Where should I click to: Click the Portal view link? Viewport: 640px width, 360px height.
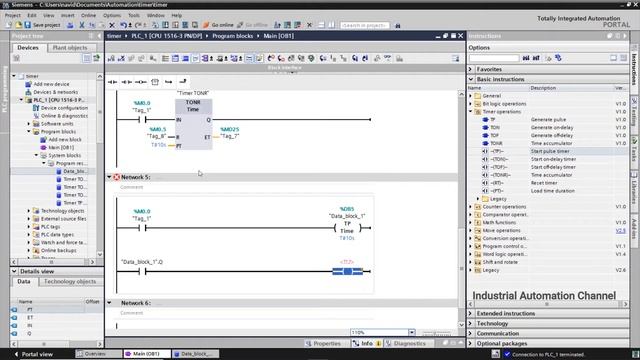tap(33, 354)
